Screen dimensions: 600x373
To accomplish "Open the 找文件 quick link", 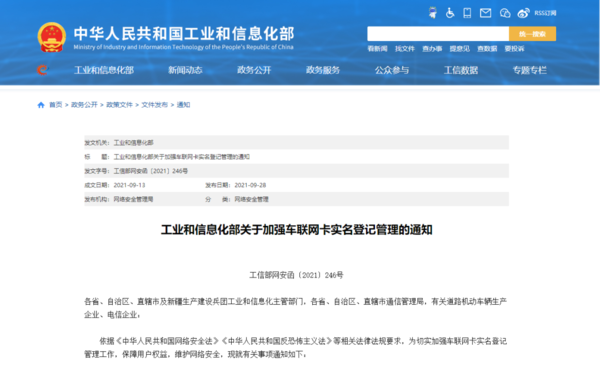I will click(405, 49).
